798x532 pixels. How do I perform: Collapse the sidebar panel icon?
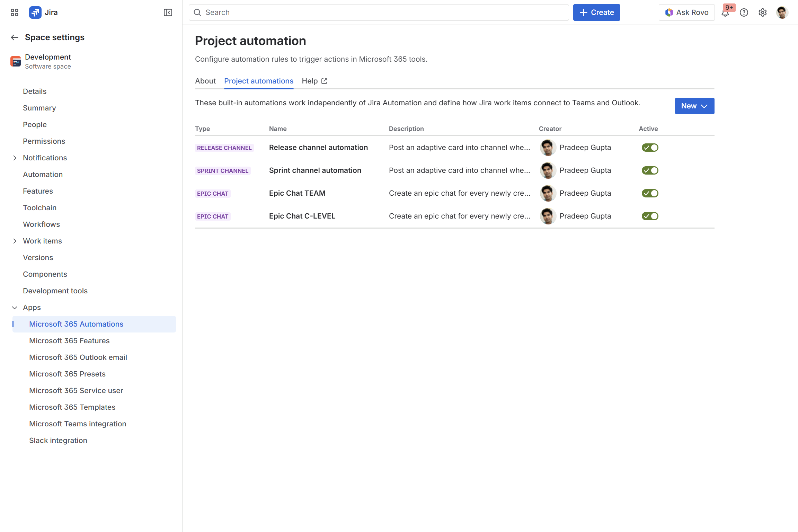pos(168,12)
